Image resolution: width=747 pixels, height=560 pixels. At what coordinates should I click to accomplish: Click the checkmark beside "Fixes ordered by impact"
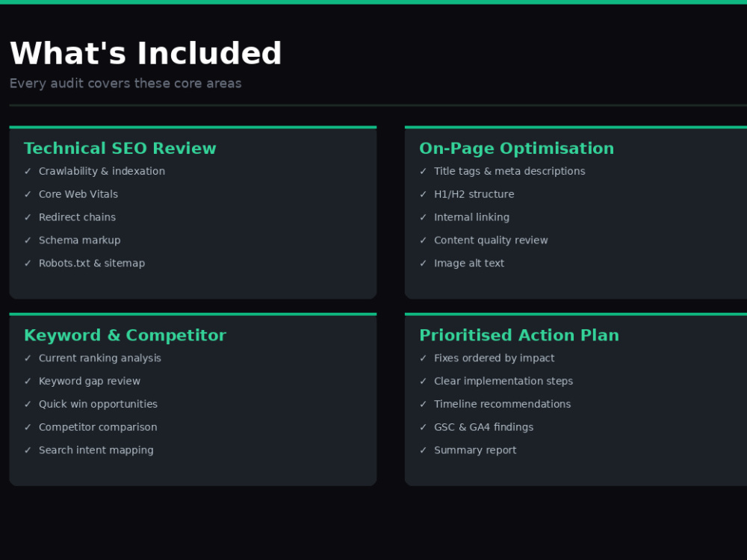point(423,358)
